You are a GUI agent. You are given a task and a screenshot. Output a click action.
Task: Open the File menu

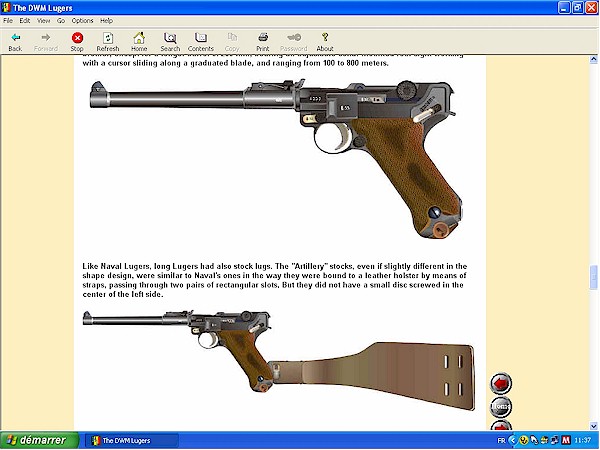pos(8,21)
